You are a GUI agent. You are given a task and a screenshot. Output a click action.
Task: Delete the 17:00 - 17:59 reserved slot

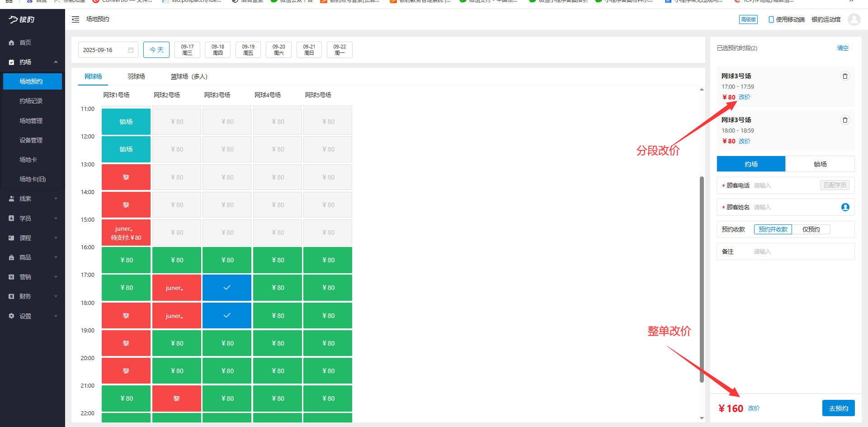[844, 76]
